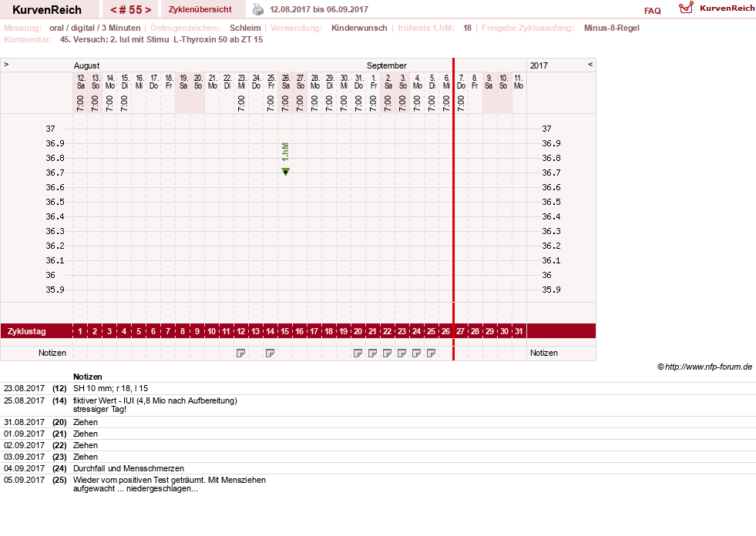This screenshot has width=756, height=536.
Task: Open note icon for cycle day 24
Action: [x=417, y=353]
